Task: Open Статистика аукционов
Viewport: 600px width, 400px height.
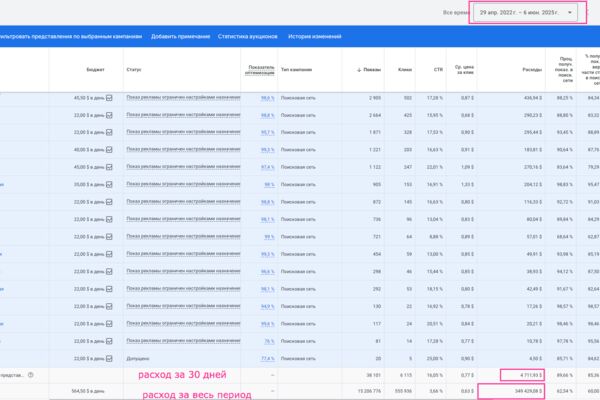Action: pyautogui.click(x=248, y=36)
